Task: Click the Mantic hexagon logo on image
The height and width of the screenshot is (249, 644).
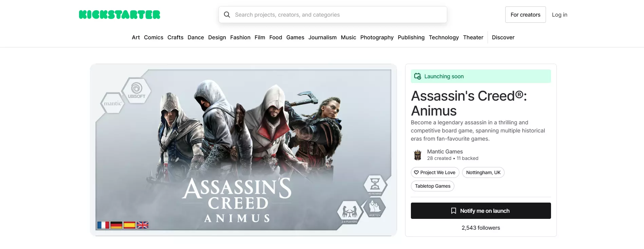Action: point(112,103)
